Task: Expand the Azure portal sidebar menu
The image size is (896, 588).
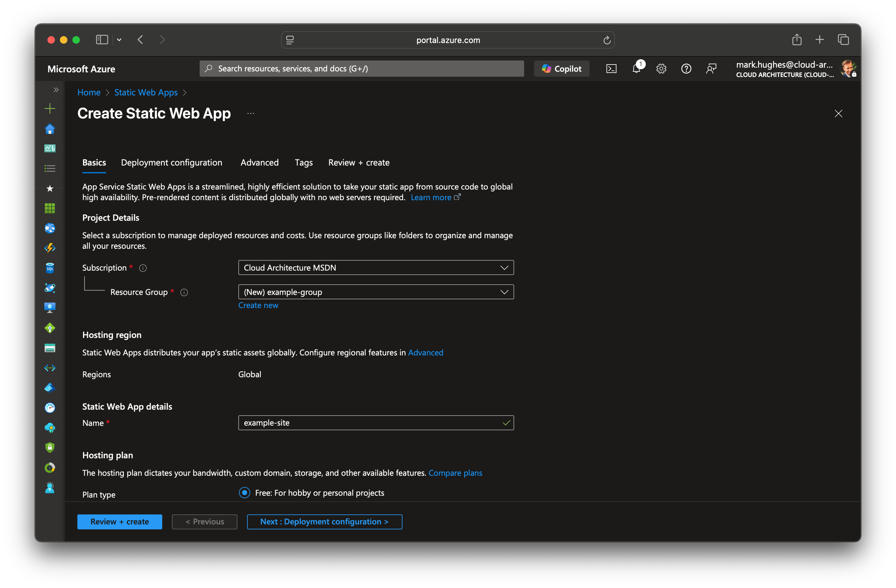Action: (56, 90)
